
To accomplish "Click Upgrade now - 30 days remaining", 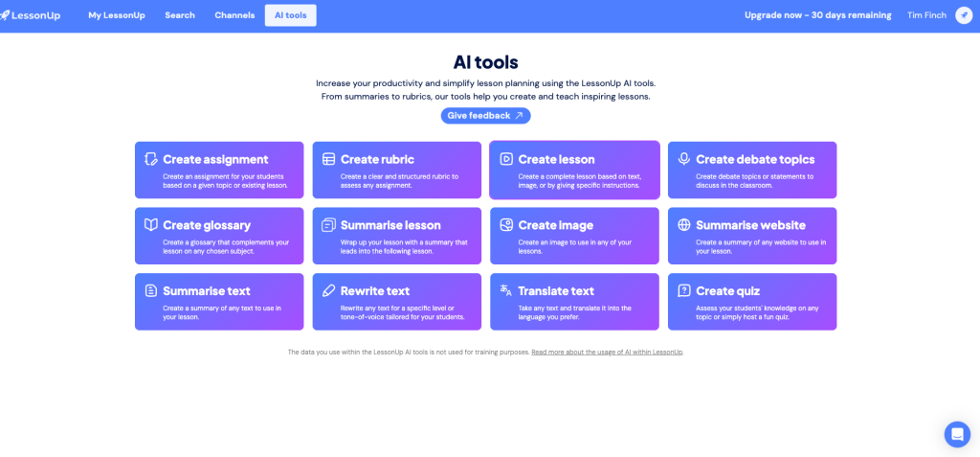I will click(818, 15).
